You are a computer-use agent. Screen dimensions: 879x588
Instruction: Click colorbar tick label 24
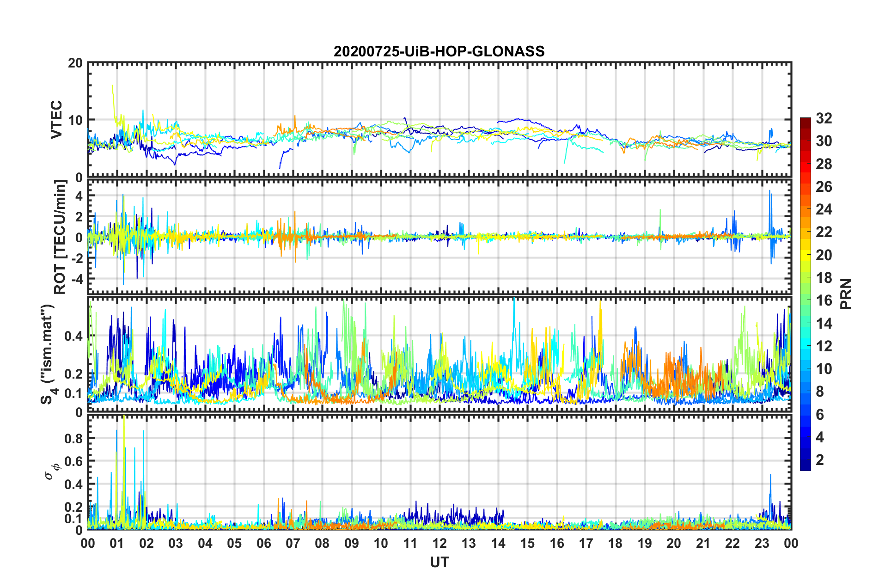point(824,209)
